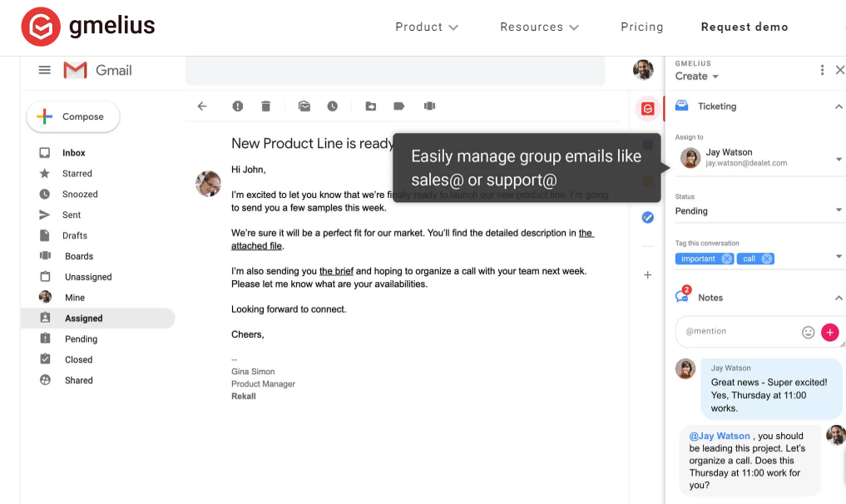Open the Product menu
Screen dimensions: 846x504
427,27
